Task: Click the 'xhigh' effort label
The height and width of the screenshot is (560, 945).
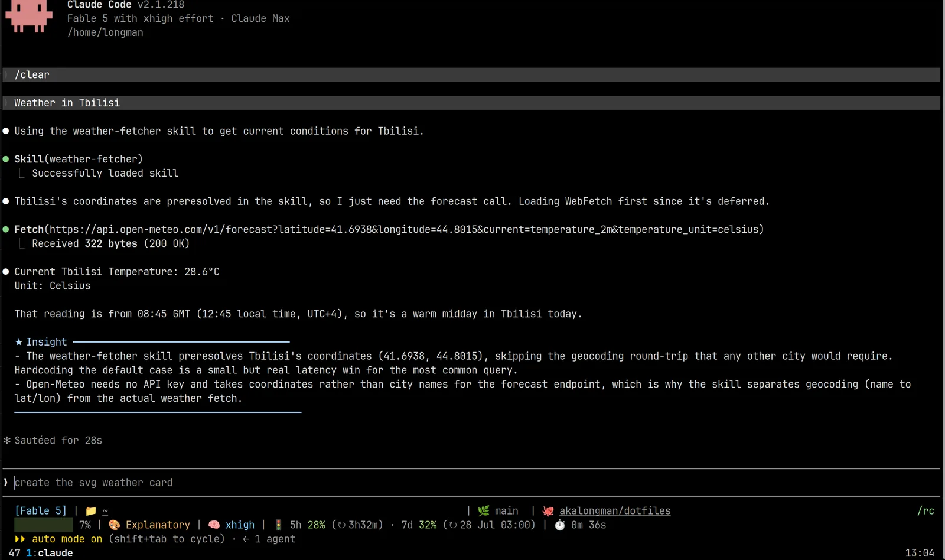Action: (x=240, y=525)
